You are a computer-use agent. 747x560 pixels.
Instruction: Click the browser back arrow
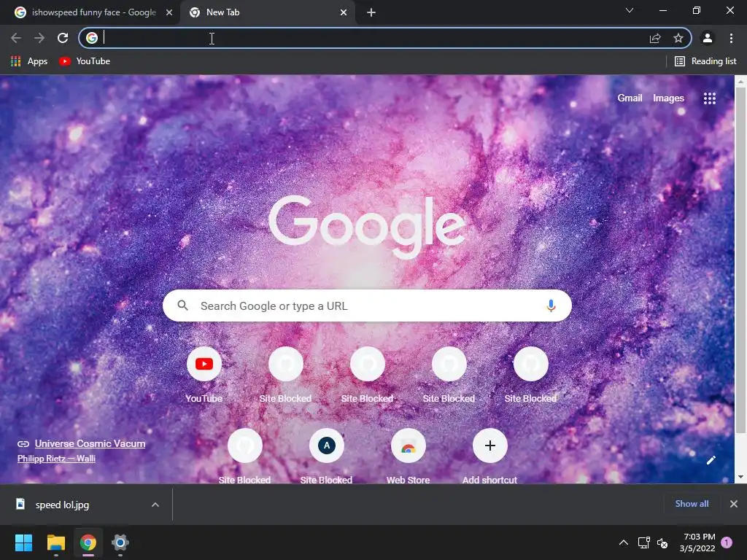coord(16,38)
